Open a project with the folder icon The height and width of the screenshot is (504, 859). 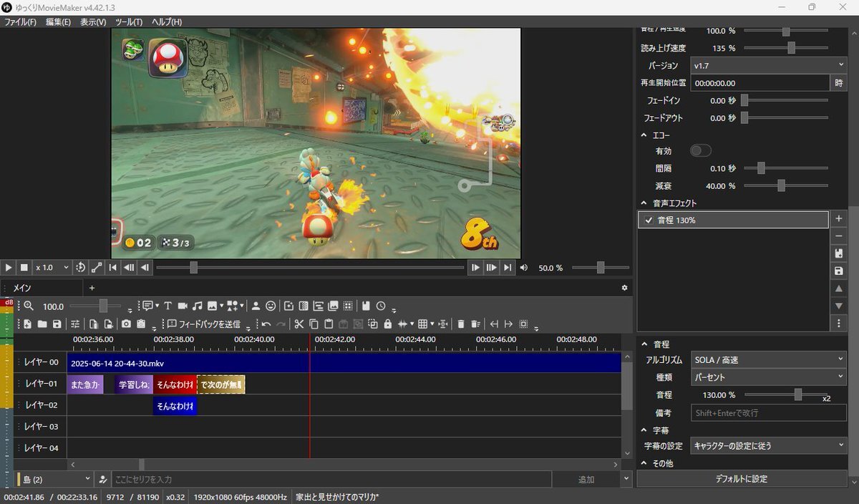42,324
